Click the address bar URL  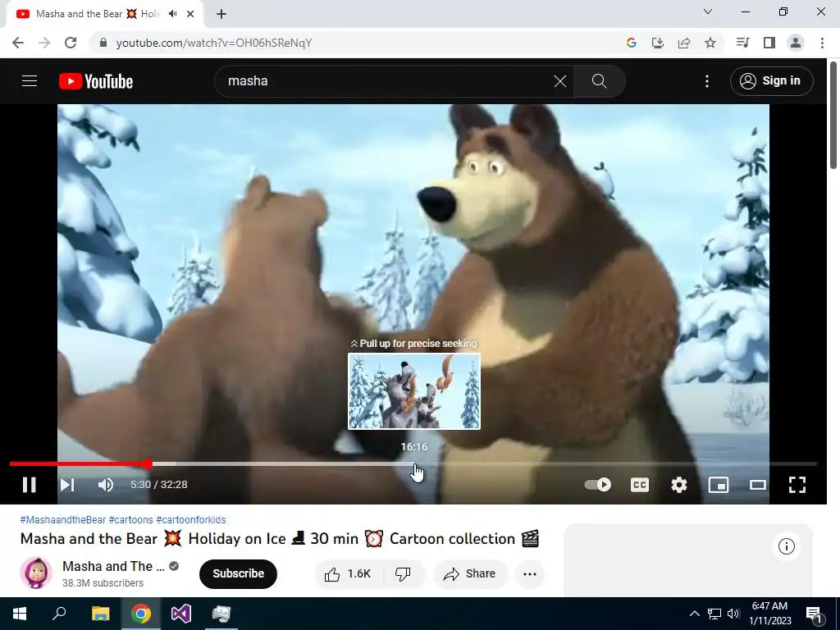point(214,43)
